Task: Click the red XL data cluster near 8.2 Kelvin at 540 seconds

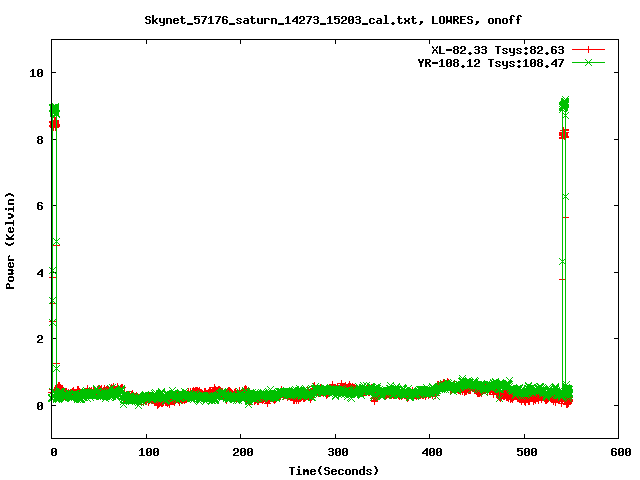Action: click(x=564, y=134)
